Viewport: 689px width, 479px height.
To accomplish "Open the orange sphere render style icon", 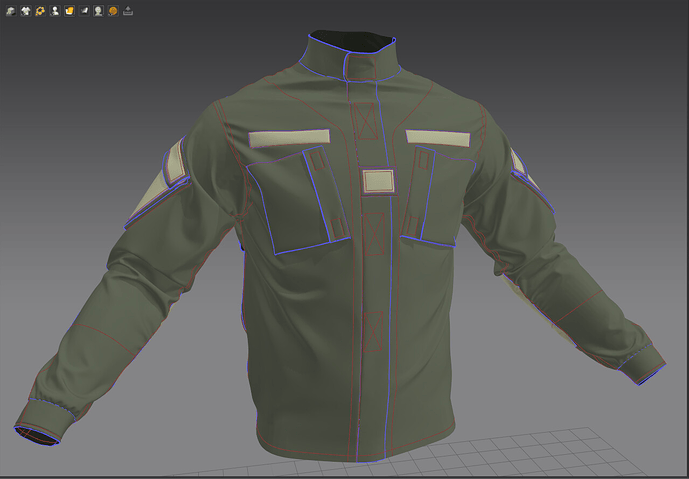I will click(113, 11).
